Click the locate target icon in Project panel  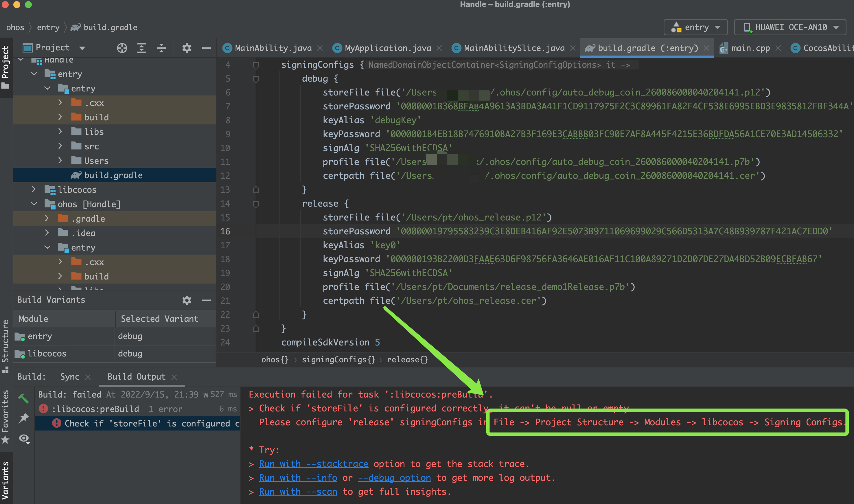click(x=122, y=48)
